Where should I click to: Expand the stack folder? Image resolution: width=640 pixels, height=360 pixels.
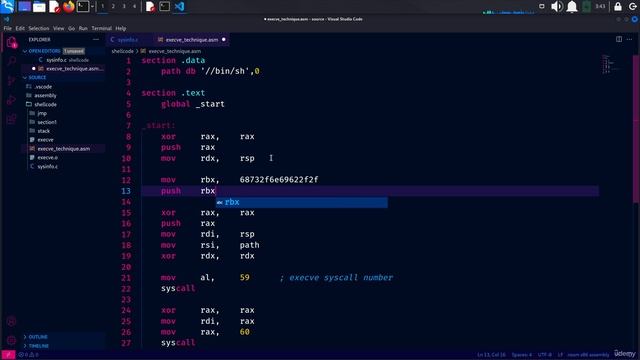click(44, 131)
